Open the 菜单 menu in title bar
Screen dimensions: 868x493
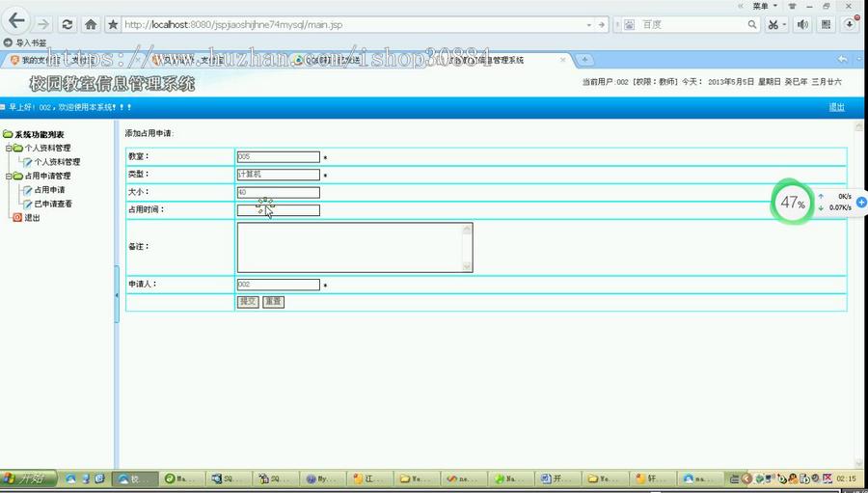[x=763, y=6]
